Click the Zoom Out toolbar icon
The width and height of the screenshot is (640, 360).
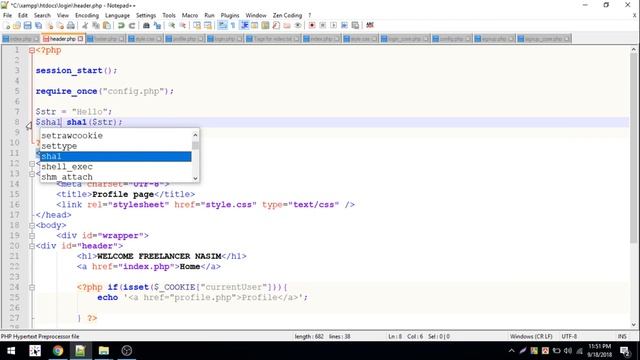183,25
